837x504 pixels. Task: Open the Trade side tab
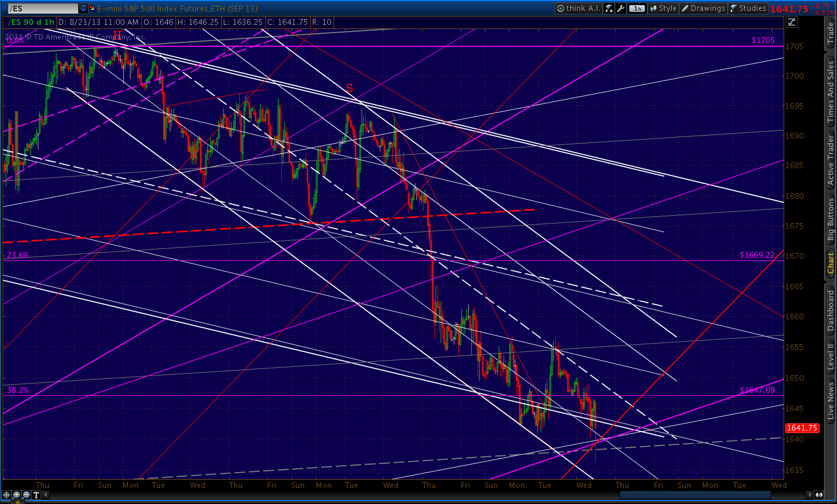pyautogui.click(x=830, y=33)
